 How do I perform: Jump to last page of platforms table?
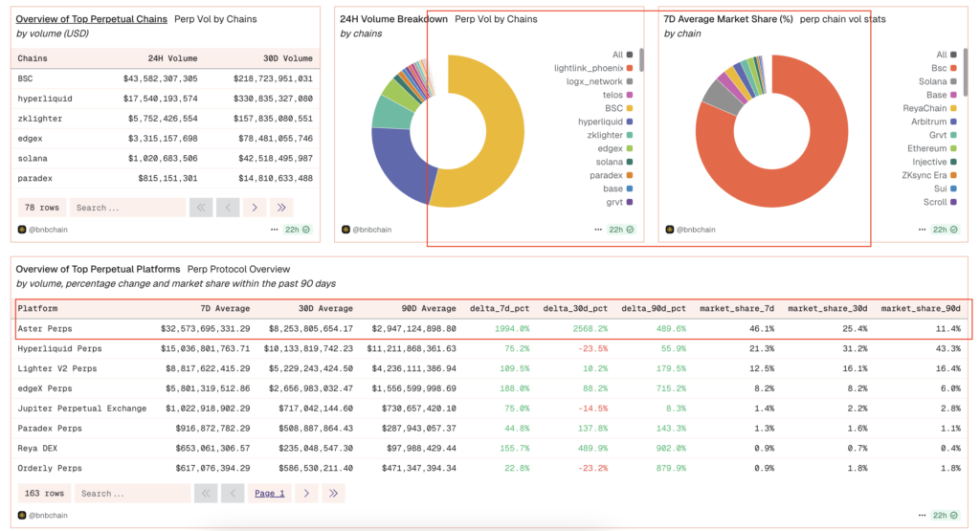point(332,493)
